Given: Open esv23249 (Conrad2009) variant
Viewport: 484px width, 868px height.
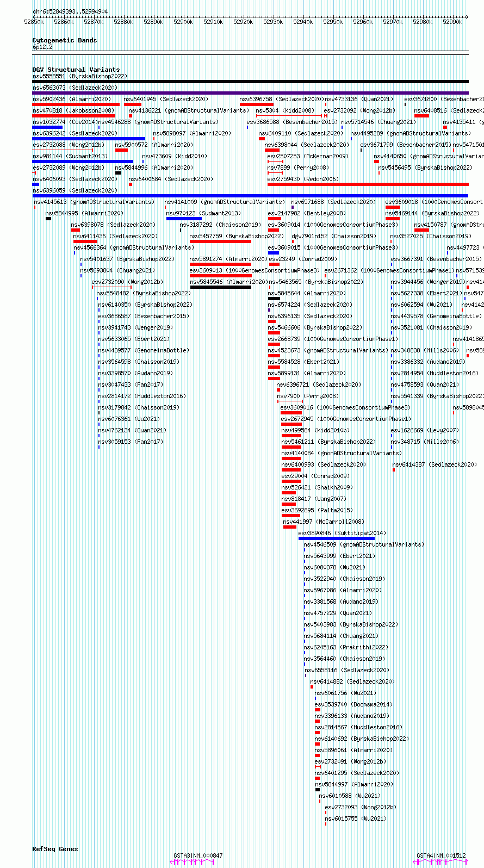Looking at the screenshot, I should point(303,259).
